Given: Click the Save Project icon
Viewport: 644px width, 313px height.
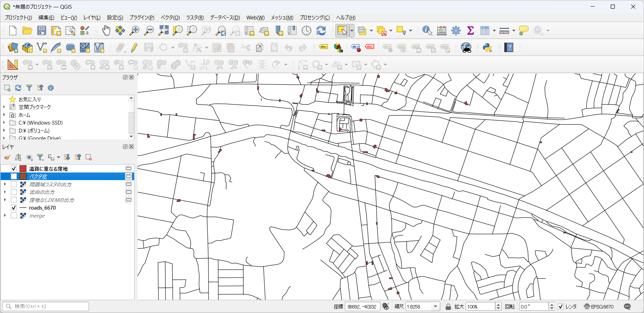Looking at the screenshot, I should pyautogui.click(x=42, y=31).
